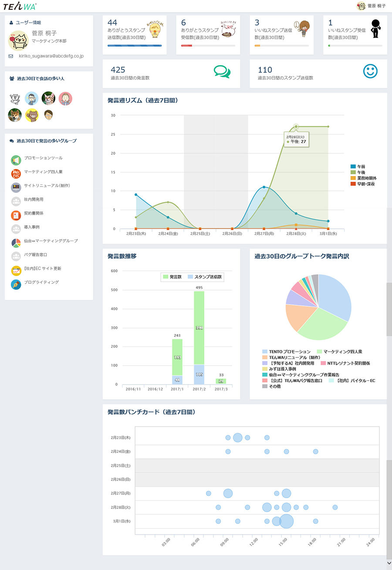Click the cat profile picture in the user info card
392x570 pixels.
18,41
